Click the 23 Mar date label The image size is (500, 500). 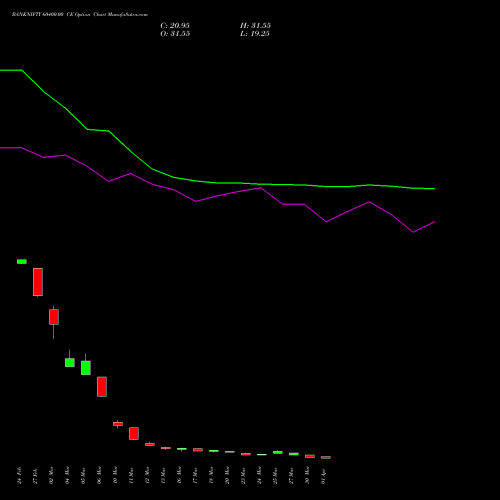pyautogui.click(x=243, y=475)
